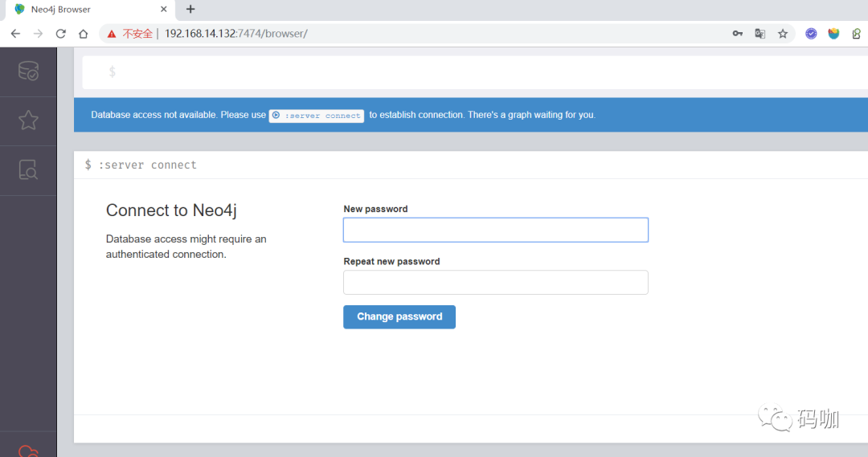The height and width of the screenshot is (457, 868).
Task: Click the Change password button
Action: point(399,317)
